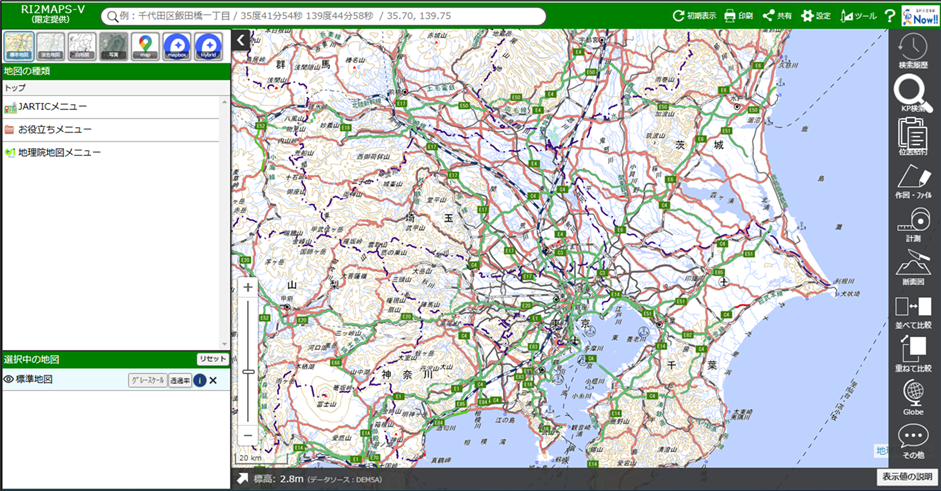Select the 計測 measurement tool
The height and width of the screenshot is (491, 941).
pos(912,224)
